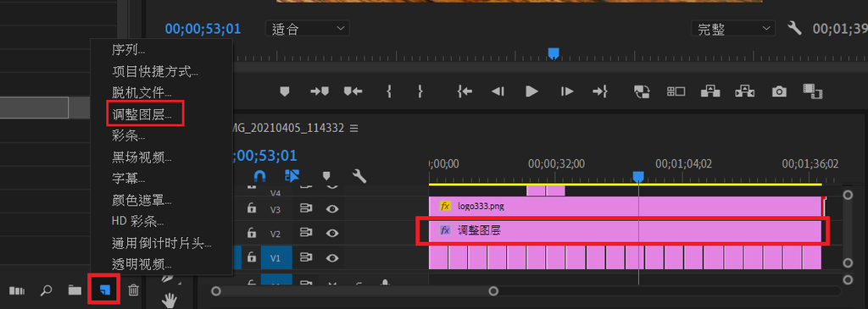
Task: Add a marker in the program monitor
Action: pyautogui.click(x=285, y=91)
